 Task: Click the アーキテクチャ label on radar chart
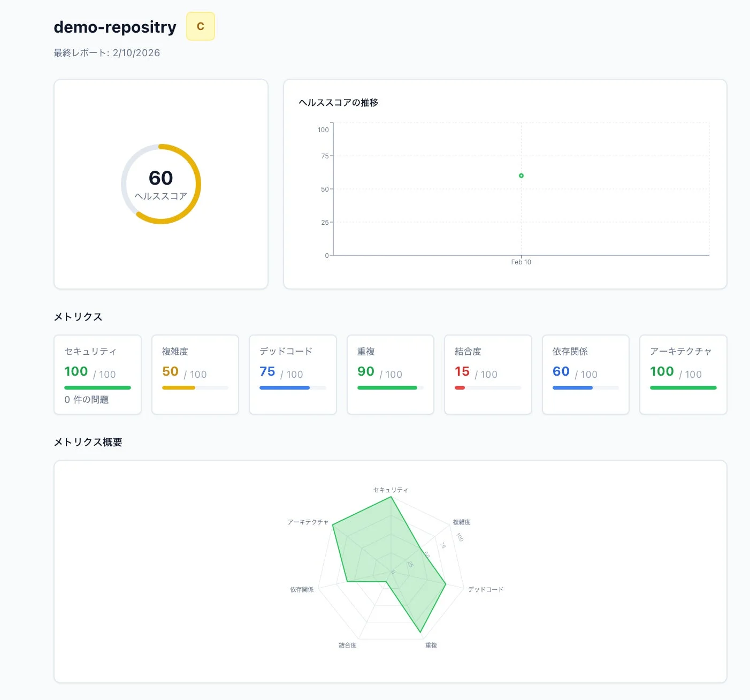click(308, 522)
